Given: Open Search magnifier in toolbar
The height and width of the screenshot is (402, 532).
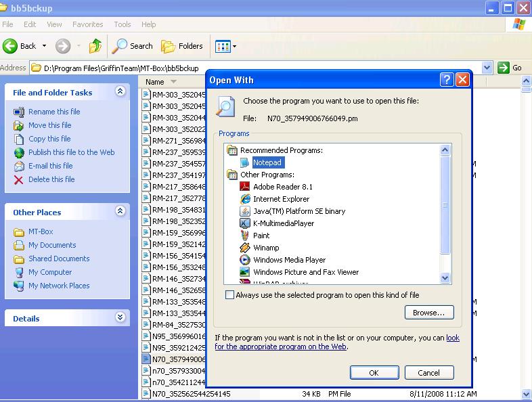Looking at the screenshot, I should click(x=119, y=46).
